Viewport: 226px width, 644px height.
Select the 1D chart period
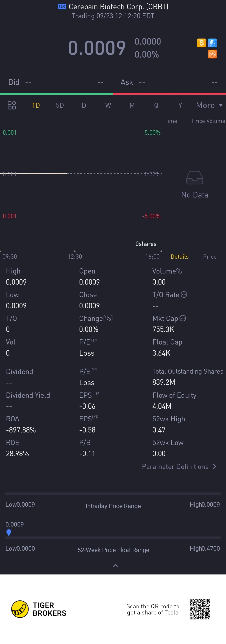tap(36, 105)
